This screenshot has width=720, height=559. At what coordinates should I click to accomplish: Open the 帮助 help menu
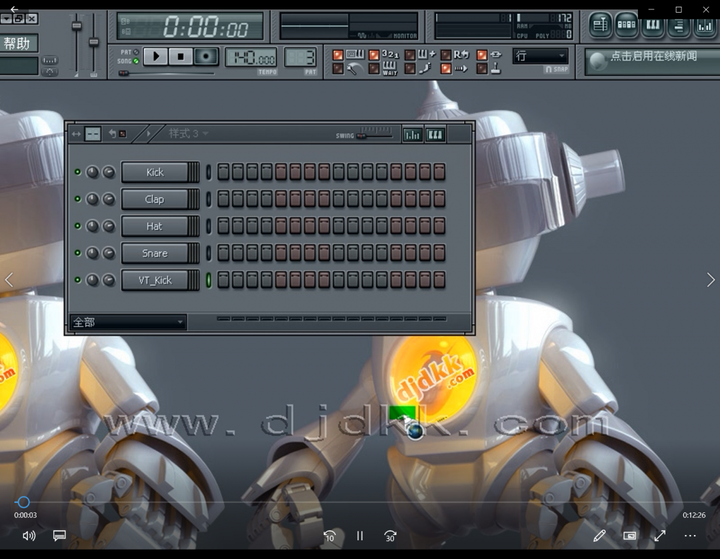(18, 44)
